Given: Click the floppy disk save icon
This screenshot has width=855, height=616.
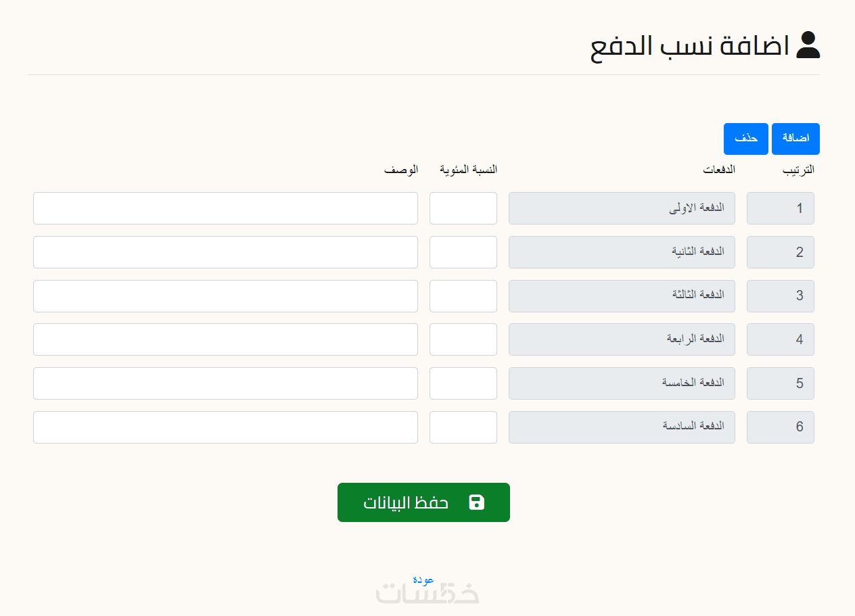Looking at the screenshot, I should [477, 502].
